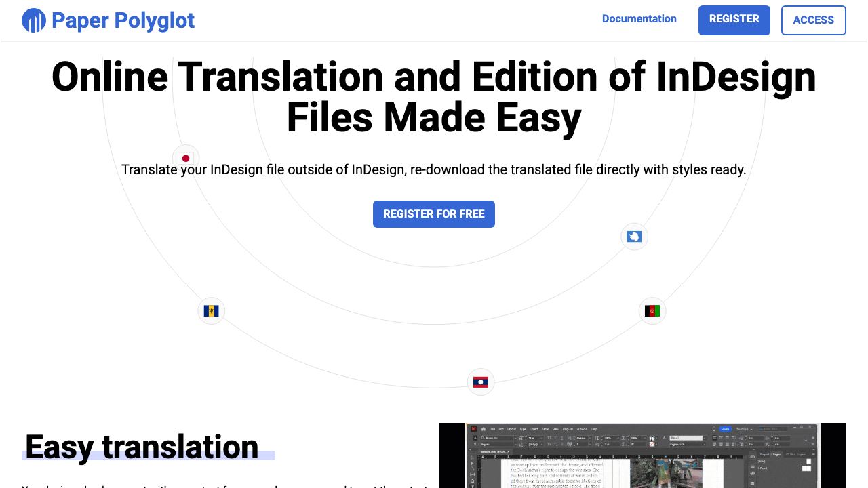The image size is (868, 488).
Task: Select the Afghanistan flag icon
Action: click(x=652, y=311)
